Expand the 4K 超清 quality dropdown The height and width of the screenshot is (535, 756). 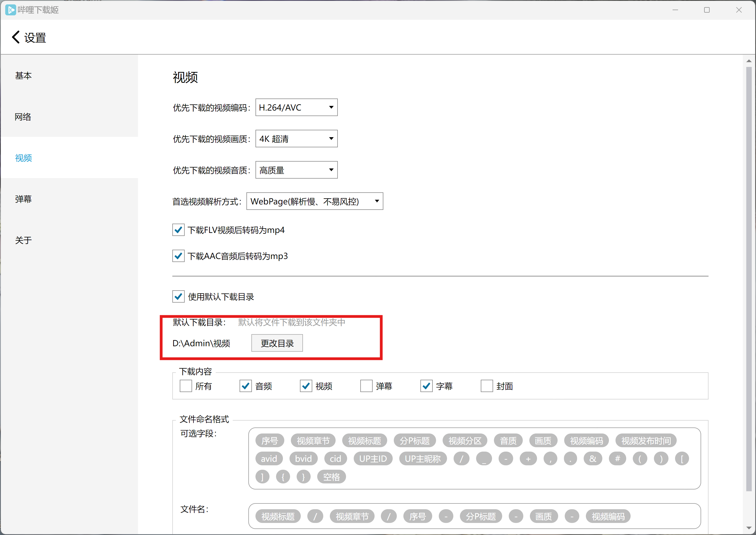tap(296, 139)
